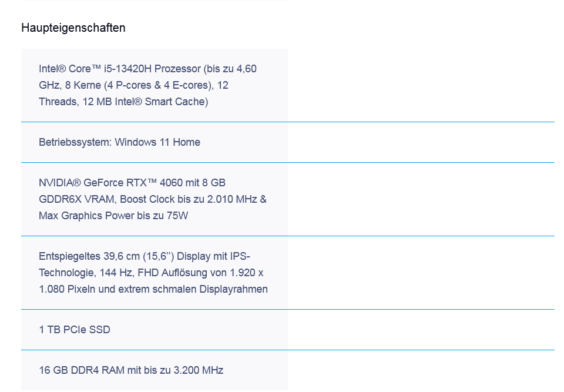Click the '12 MB Intel Smart Cache' line
This screenshot has width=564, height=392.
click(x=145, y=102)
